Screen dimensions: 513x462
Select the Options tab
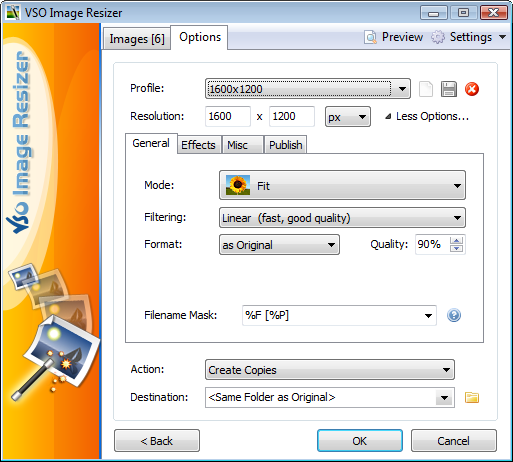tap(200, 37)
